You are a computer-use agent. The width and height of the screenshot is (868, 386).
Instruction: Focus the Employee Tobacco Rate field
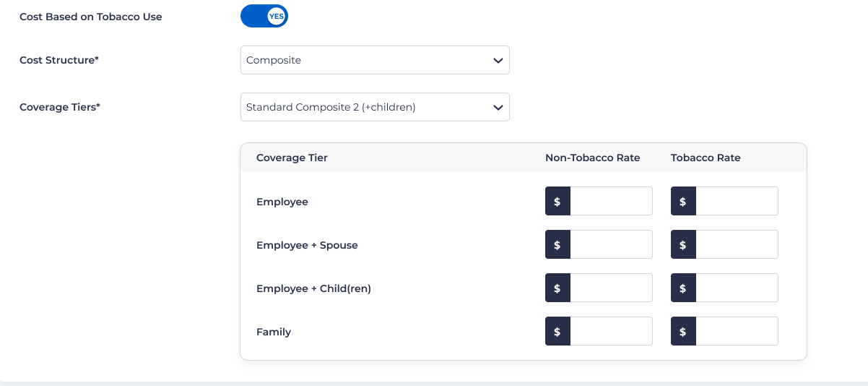click(737, 202)
